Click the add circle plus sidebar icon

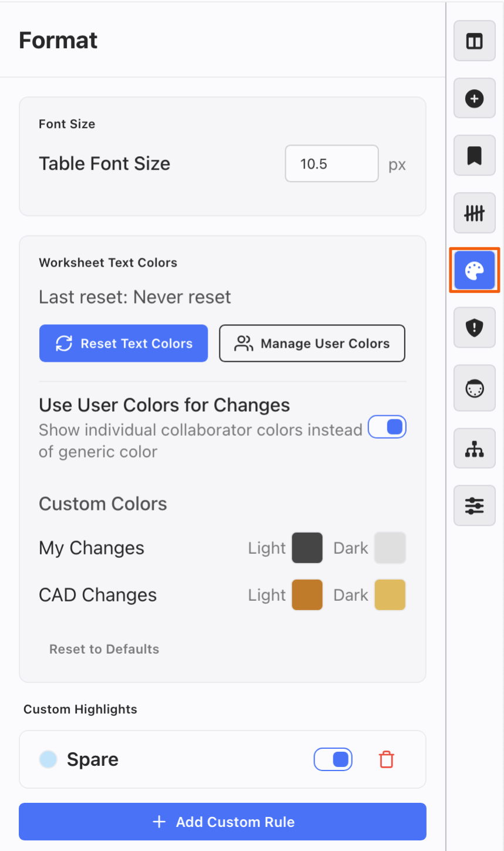point(474,99)
